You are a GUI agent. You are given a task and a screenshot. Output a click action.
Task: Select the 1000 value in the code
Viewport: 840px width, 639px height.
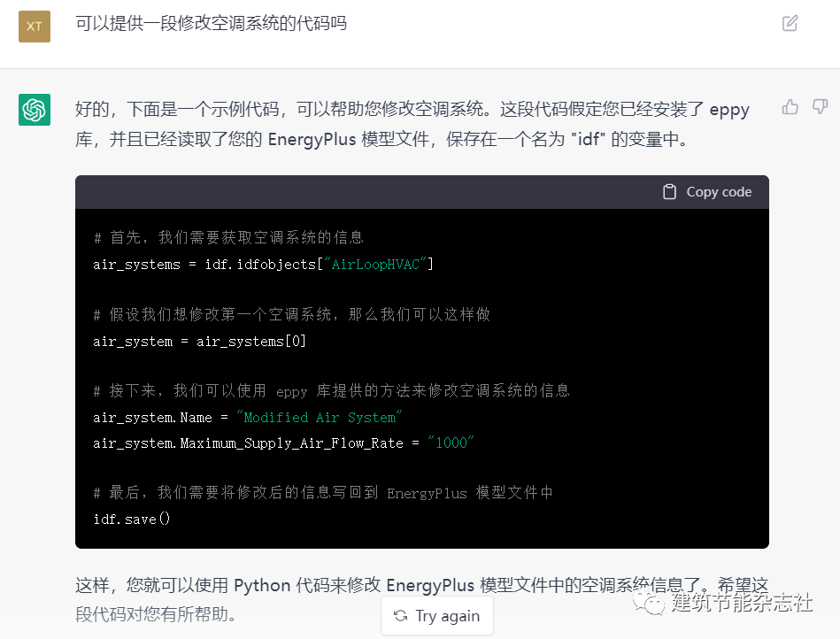pos(451,443)
